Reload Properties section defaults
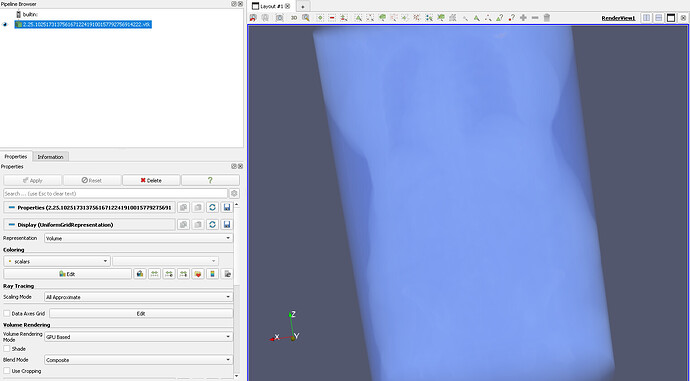 213,207
